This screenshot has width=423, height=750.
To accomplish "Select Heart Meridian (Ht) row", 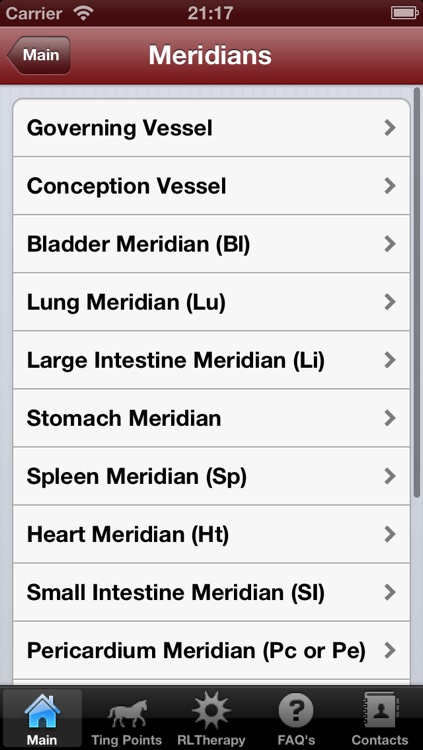I will 212,534.
